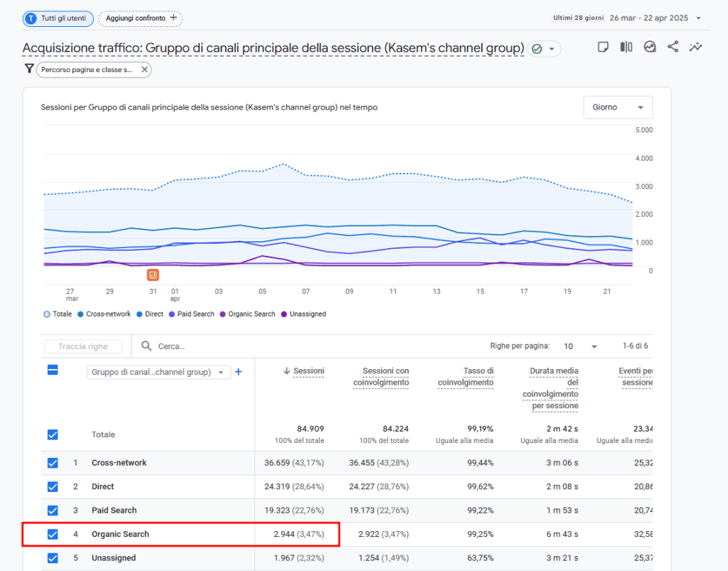Click the Direct row label
This screenshot has height=571, width=728.
tap(102, 486)
